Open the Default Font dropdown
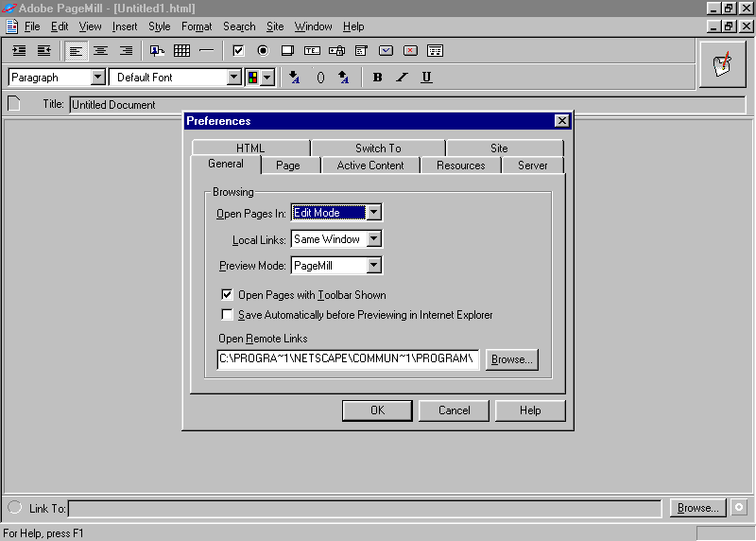The height and width of the screenshot is (541, 756). pyautogui.click(x=233, y=78)
